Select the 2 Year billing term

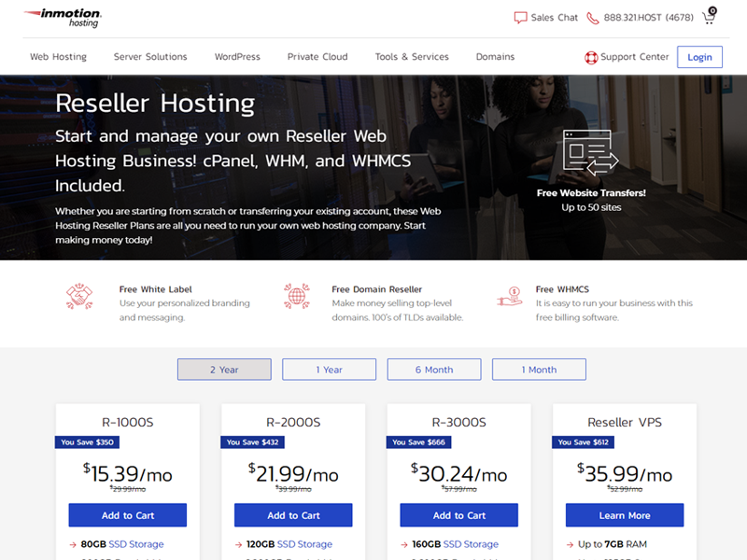pyautogui.click(x=224, y=370)
